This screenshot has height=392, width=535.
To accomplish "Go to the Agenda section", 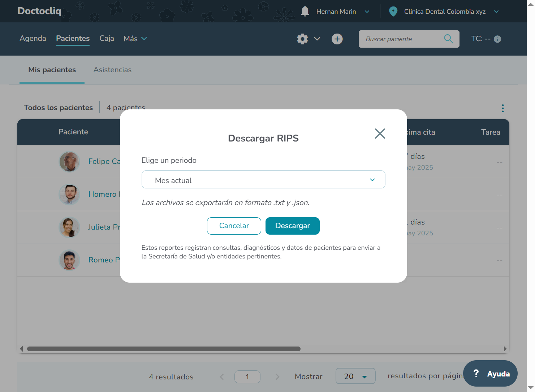I will [x=33, y=39].
